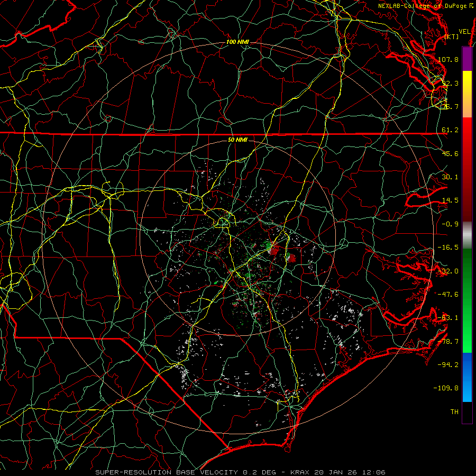Click the 61.2 legend value
This screenshot has height=476, width=476.
450,130
